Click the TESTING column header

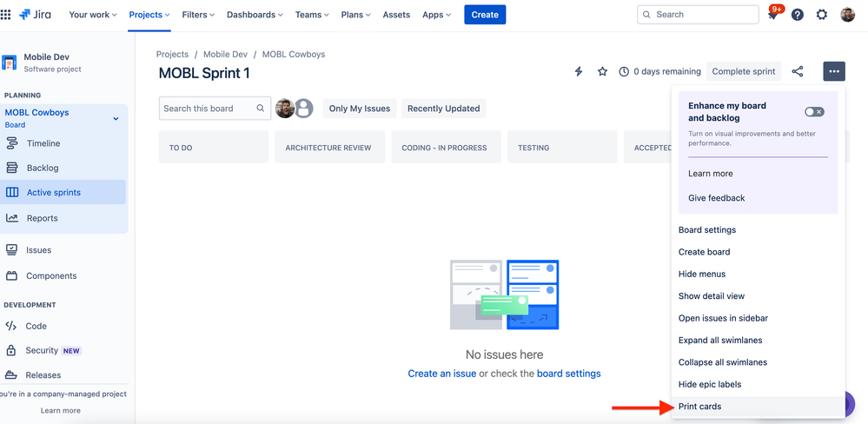(562, 148)
